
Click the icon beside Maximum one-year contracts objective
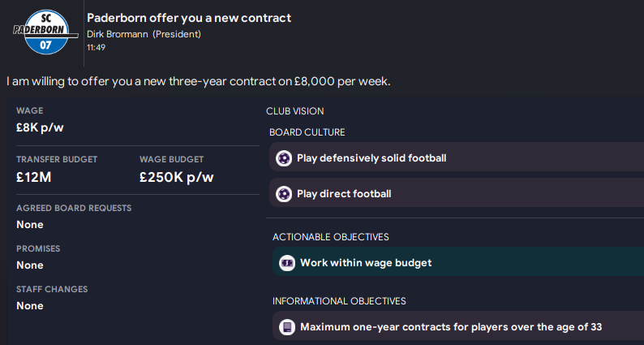click(287, 328)
